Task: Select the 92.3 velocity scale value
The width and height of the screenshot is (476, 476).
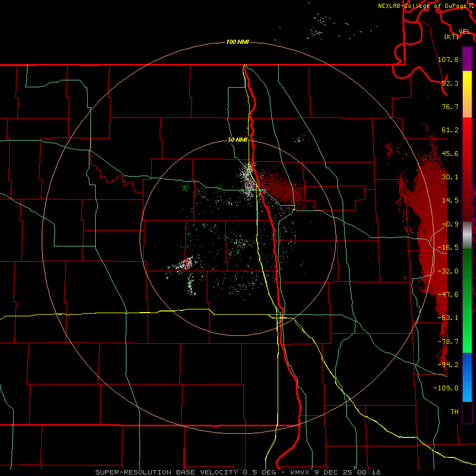Action: [x=450, y=83]
